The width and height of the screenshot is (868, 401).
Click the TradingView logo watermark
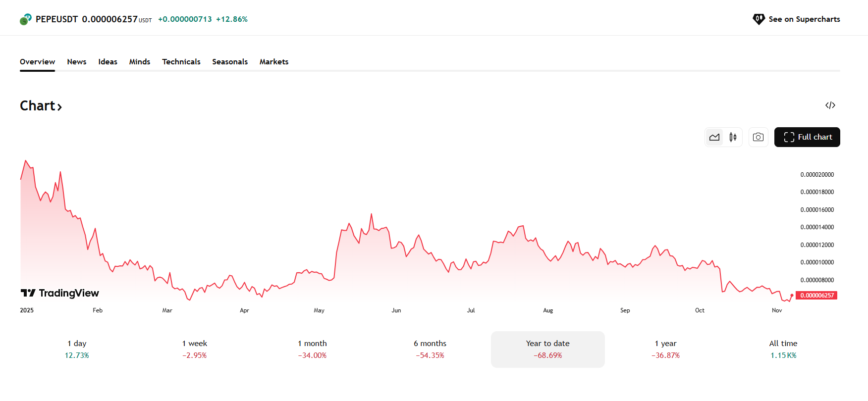click(60, 293)
